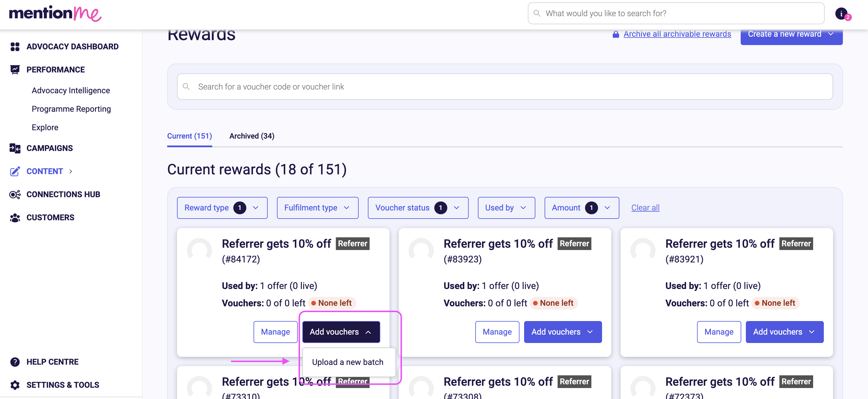Open the info notifications icon in header
This screenshot has height=399, width=868.
coord(842,14)
